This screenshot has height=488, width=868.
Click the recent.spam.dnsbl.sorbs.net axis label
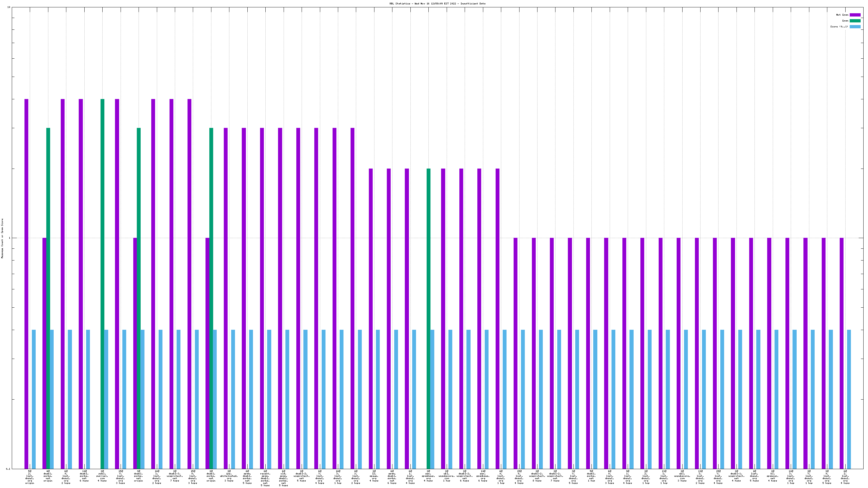click(265, 478)
